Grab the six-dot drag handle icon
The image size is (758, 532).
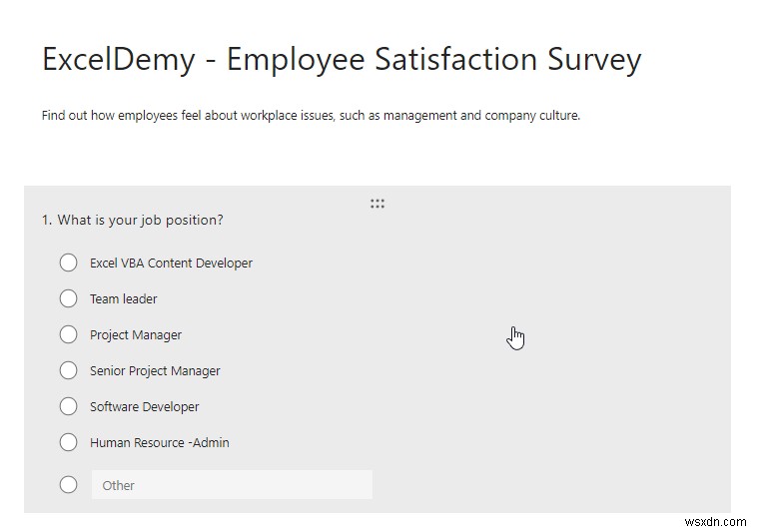[x=378, y=204]
